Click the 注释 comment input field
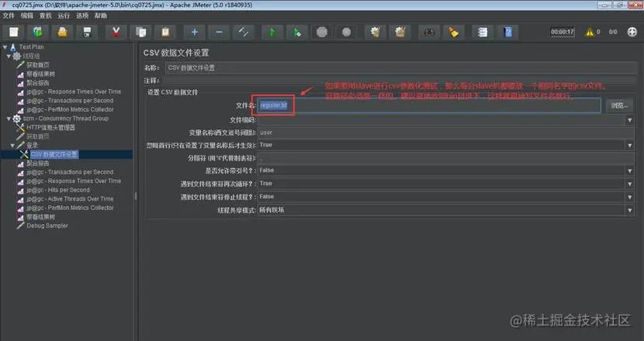Screen dimensions: 644x341 click(401, 81)
